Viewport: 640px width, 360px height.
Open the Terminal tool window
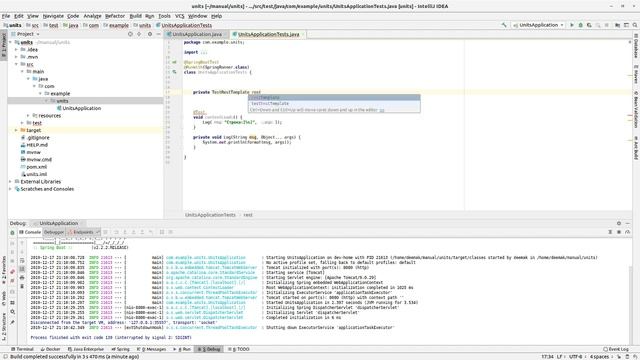(22, 349)
